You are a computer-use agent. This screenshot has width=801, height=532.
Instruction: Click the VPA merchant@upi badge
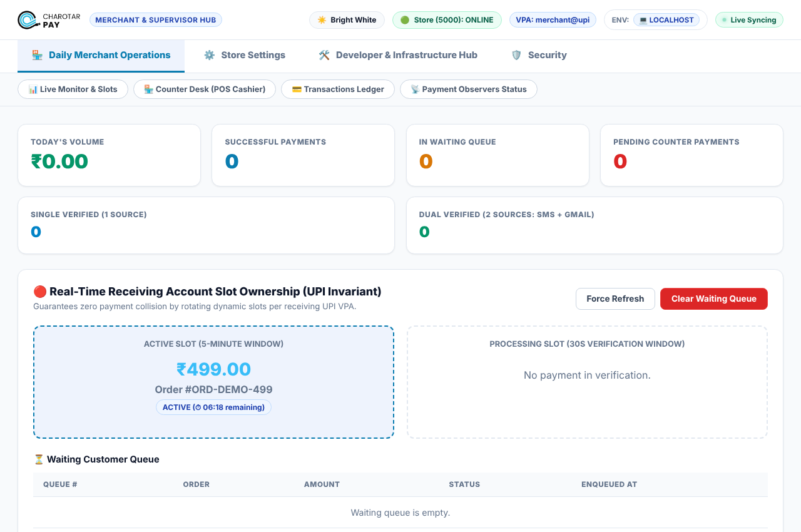pyautogui.click(x=553, y=20)
